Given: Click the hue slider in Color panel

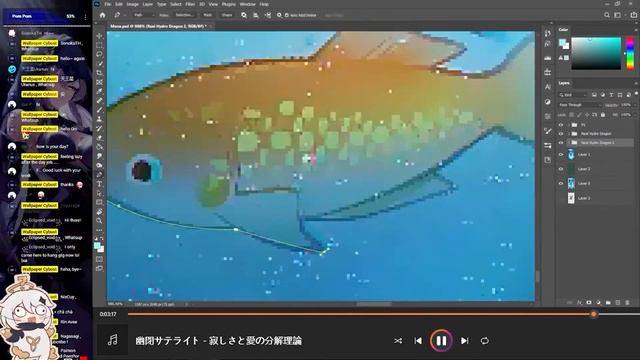Looking at the screenshot, I should point(630,54).
